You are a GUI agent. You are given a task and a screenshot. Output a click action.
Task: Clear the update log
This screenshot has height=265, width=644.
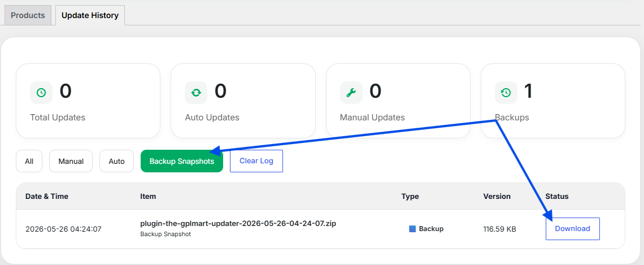pyautogui.click(x=256, y=161)
